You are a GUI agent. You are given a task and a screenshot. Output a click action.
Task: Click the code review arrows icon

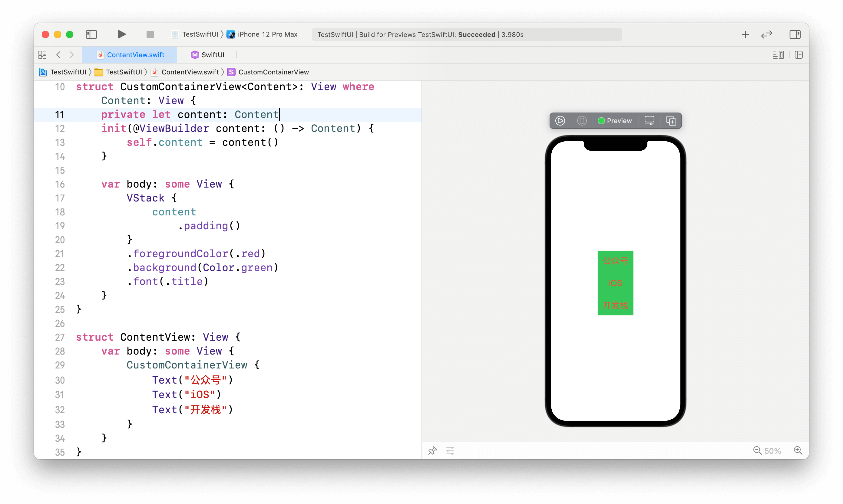[x=766, y=34]
